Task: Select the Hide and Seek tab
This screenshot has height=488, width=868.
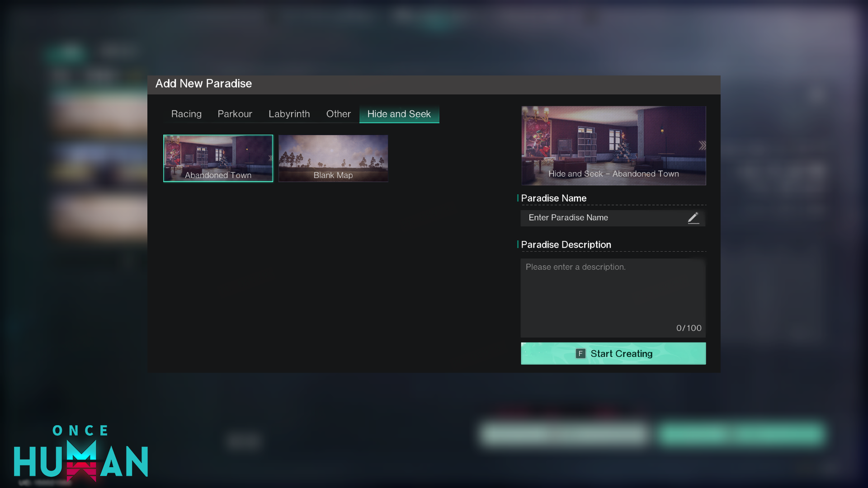Action: click(399, 114)
